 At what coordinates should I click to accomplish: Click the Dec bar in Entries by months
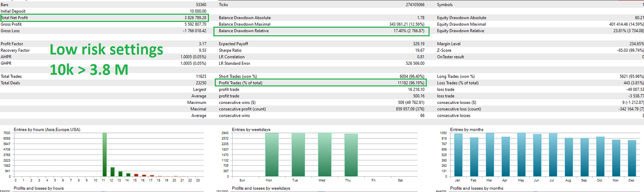coord(632,159)
